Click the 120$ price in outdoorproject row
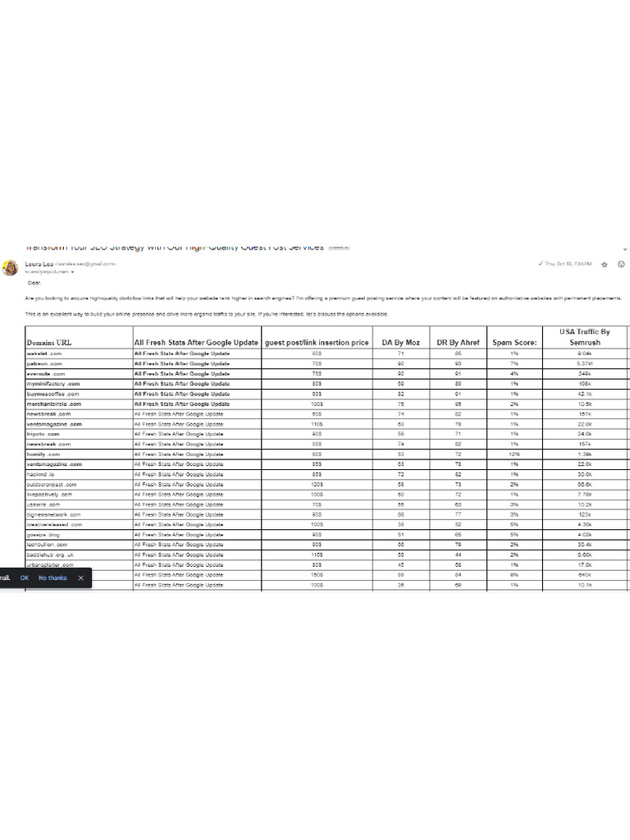 pyautogui.click(x=317, y=484)
